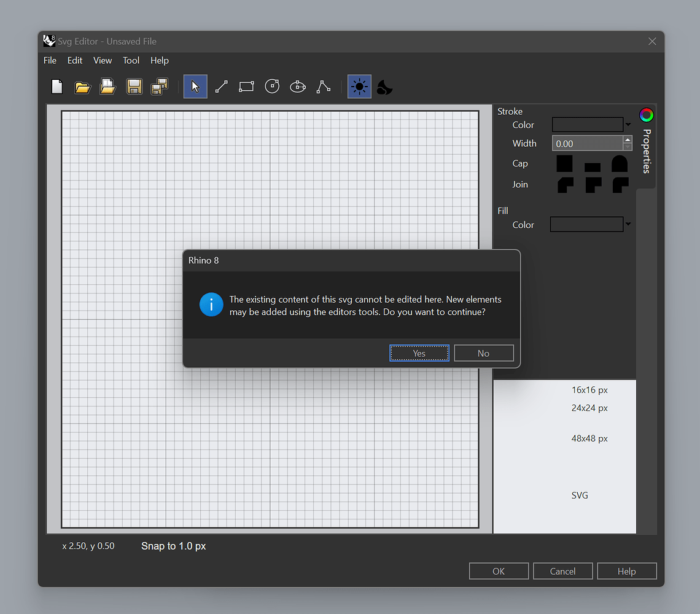This screenshot has width=700, height=614.
Task: Open the Stroke Color dropdown
Action: tap(627, 125)
